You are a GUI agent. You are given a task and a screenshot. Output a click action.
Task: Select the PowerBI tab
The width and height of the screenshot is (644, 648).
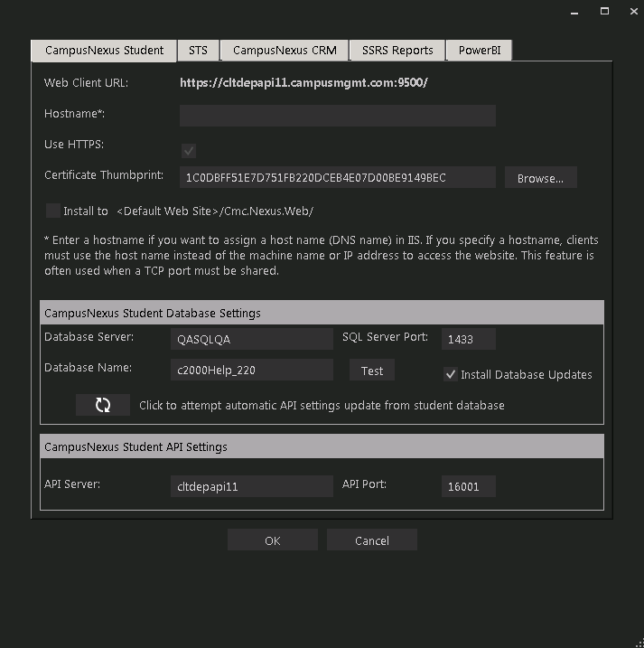click(x=480, y=51)
